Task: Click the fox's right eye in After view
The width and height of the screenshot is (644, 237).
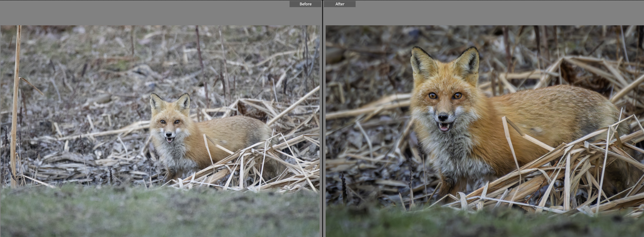Action: 457,95
